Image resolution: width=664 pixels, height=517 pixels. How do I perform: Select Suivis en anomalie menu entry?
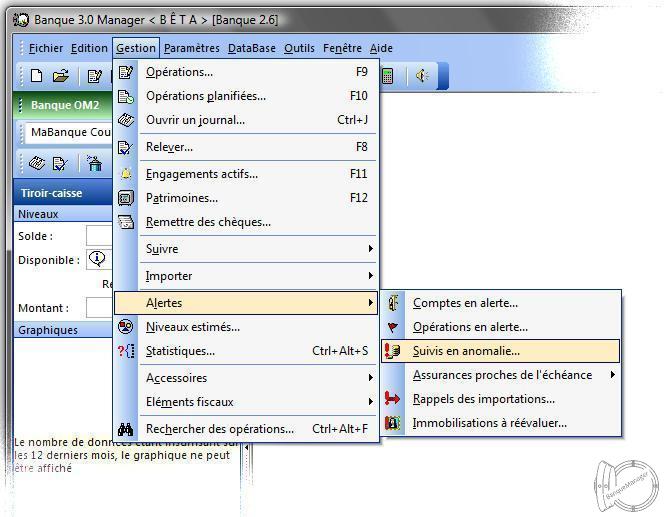[466, 351]
